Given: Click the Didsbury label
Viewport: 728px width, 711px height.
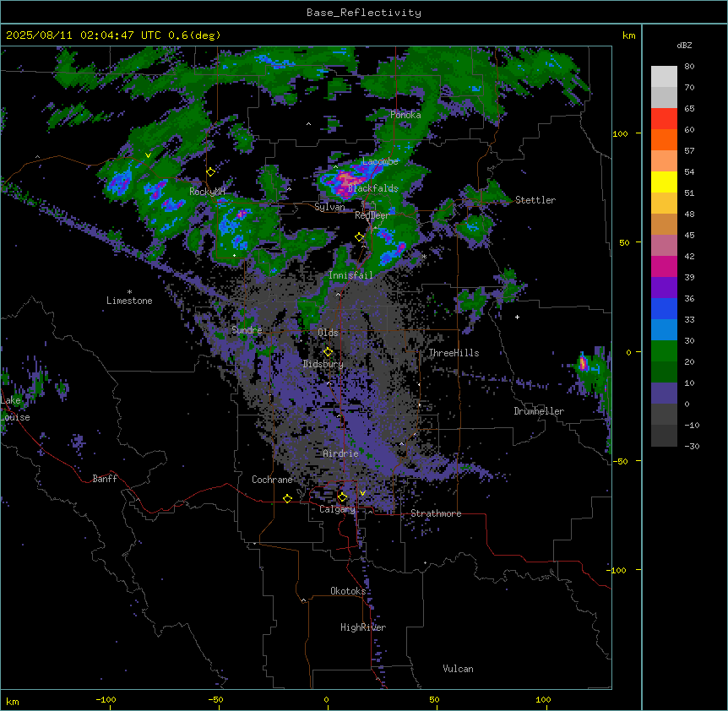Looking at the screenshot, I should click(x=323, y=364).
